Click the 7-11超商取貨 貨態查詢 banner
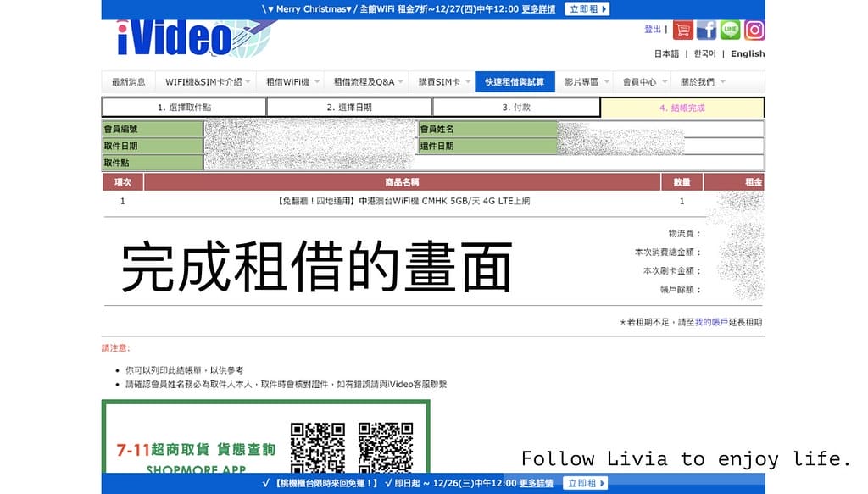 pos(265,437)
